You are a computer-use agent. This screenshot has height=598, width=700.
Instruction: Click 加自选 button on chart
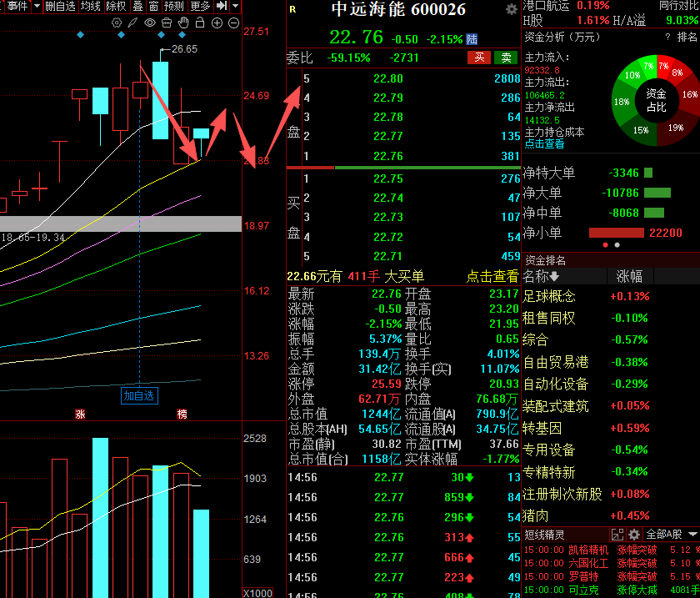139,395
